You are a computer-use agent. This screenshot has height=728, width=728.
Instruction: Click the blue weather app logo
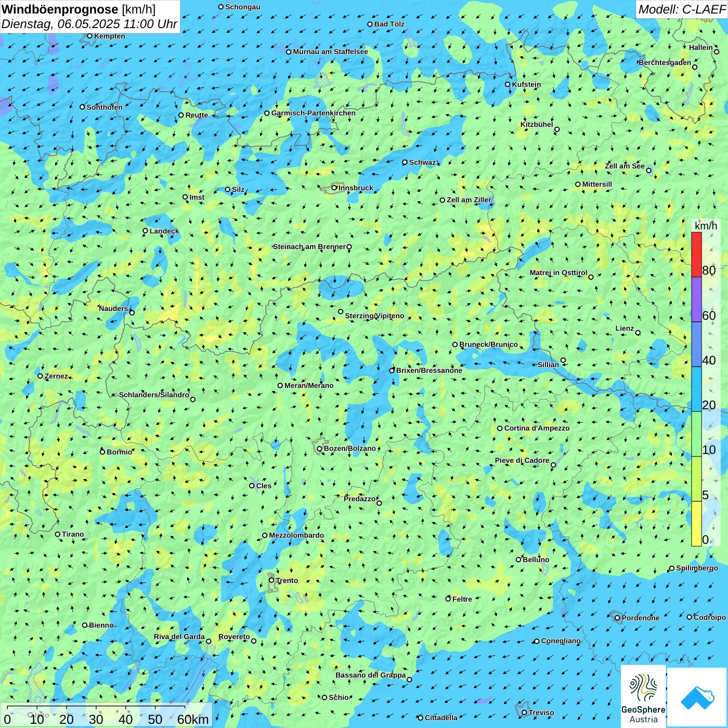click(697, 697)
